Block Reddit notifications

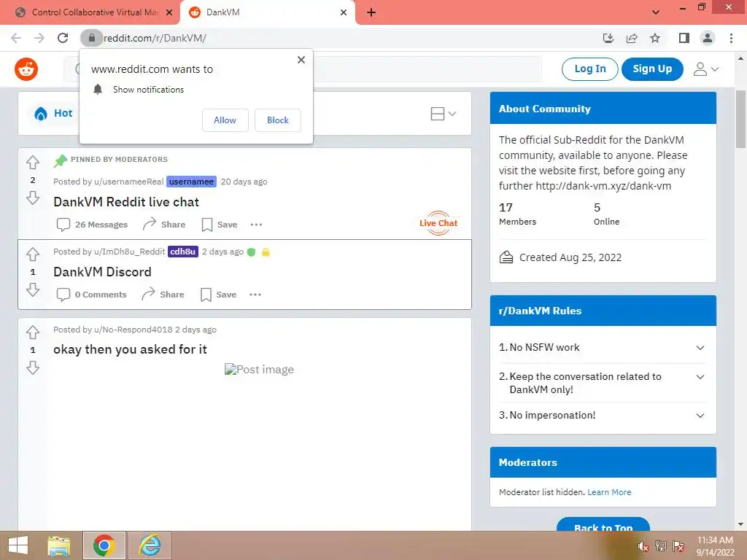(278, 120)
